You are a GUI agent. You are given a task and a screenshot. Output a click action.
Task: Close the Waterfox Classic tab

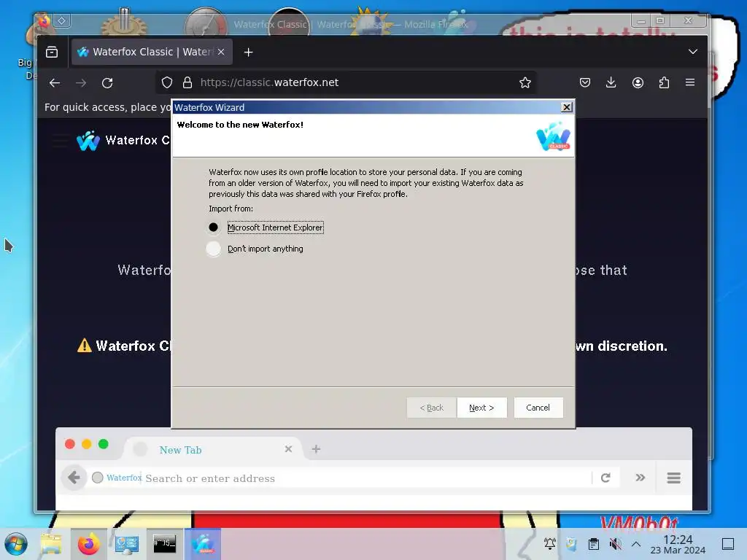221,52
